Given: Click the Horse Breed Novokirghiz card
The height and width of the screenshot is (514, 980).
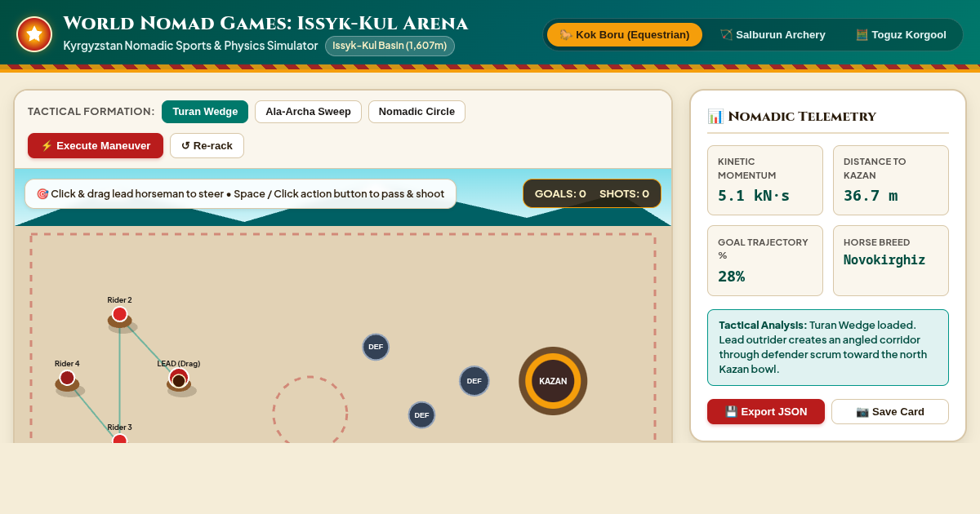Looking at the screenshot, I should click(x=891, y=260).
